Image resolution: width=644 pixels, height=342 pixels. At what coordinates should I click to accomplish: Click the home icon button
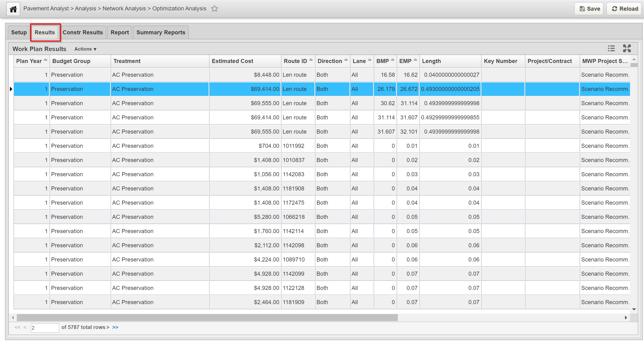point(13,9)
